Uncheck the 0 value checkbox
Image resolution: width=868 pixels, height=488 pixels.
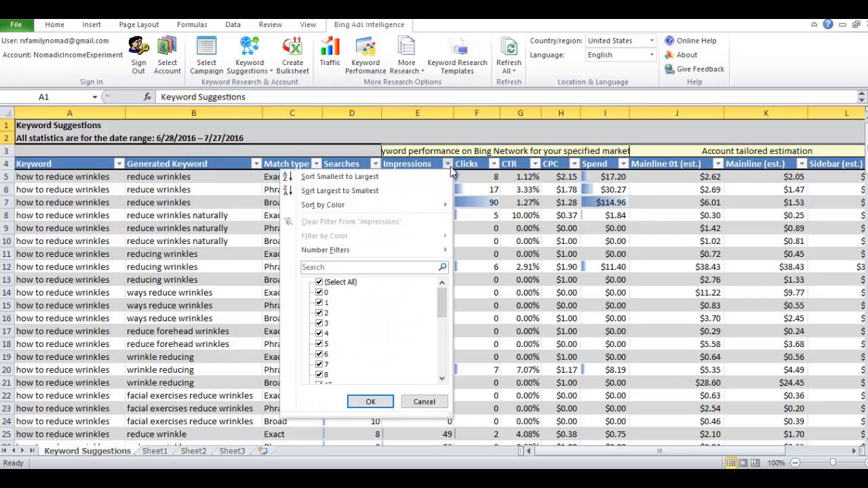tap(319, 292)
